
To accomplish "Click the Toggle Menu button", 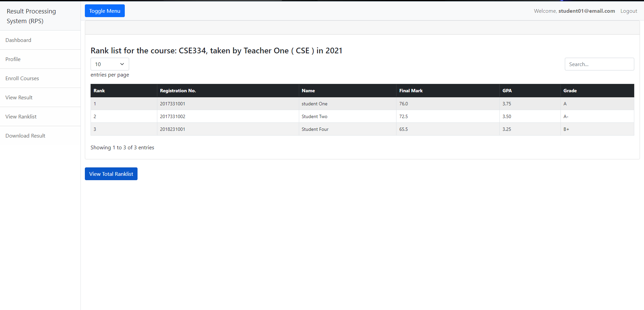I will pyautogui.click(x=105, y=11).
